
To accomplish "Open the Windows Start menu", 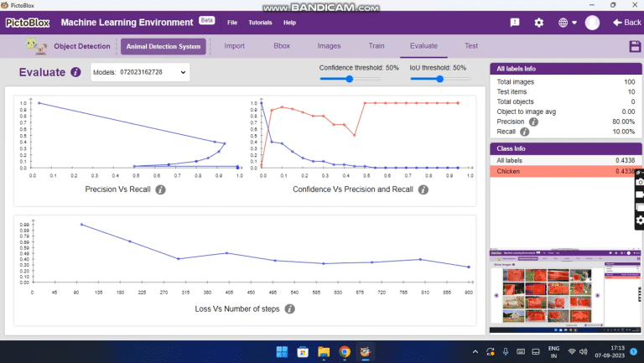I will pos(282,352).
